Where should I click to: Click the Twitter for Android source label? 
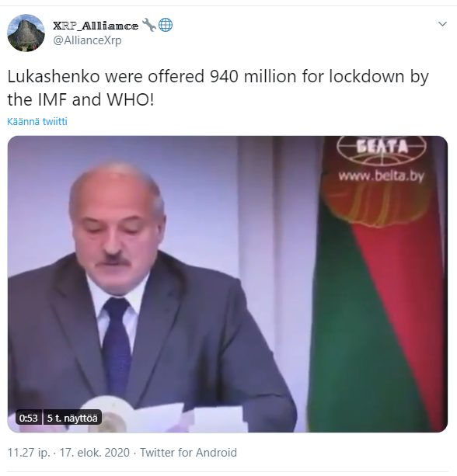[x=188, y=453]
